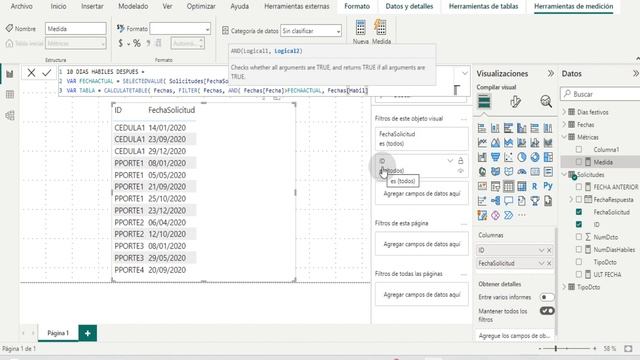Open the FechaSolicitud column dropdown arrow
The width and height of the screenshot is (640, 360).
541,263
